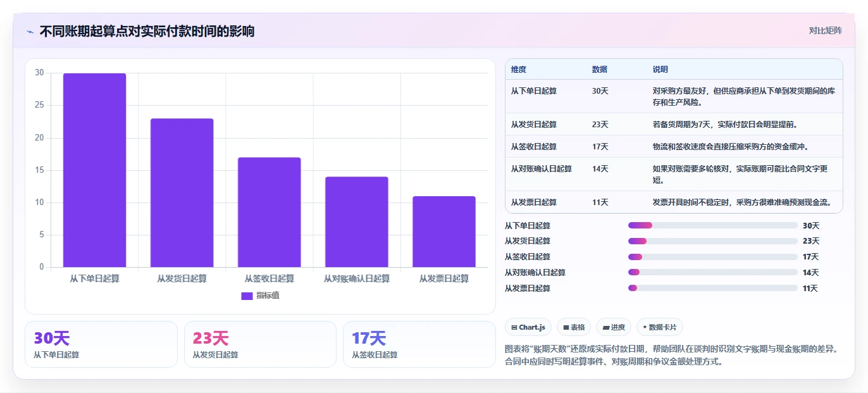Click the 从对账确认日起算 table row label
The height and width of the screenshot is (393, 868).
[542, 169]
